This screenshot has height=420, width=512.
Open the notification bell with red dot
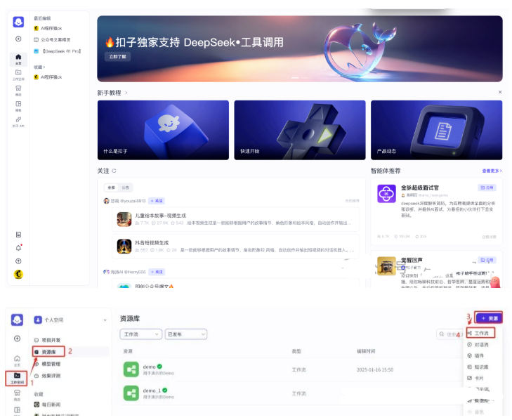(x=19, y=248)
